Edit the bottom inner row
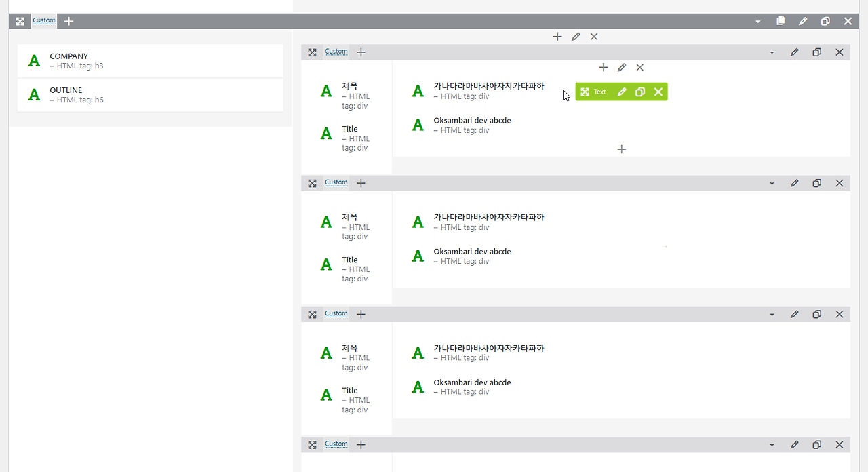868x472 pixels. point(794,445)
